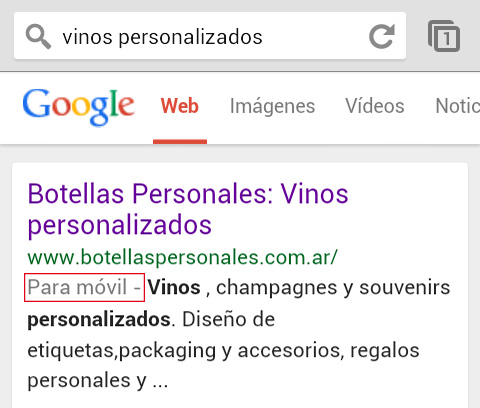Click the trailing ellipsis after "personales y"
The width and height of the screenshot is (480, 408).
pos(160,382)
